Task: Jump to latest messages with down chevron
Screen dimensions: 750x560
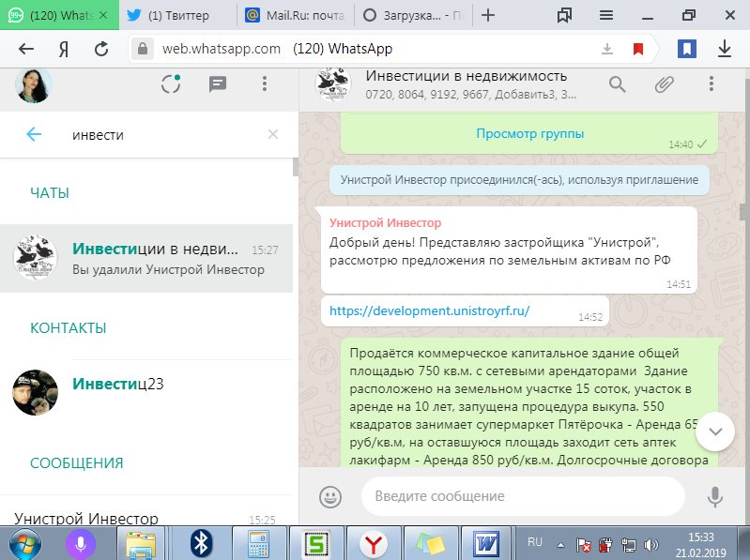Action: tap(715, 431)
